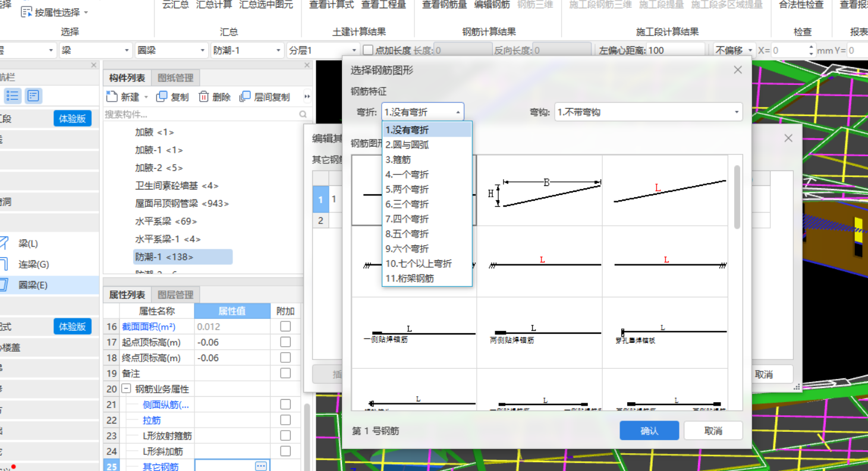Close the 选择钢筋图形 dialog
The height and width of the screenshot is (471, 868).
pyautogui.click(x=738, y=70)
